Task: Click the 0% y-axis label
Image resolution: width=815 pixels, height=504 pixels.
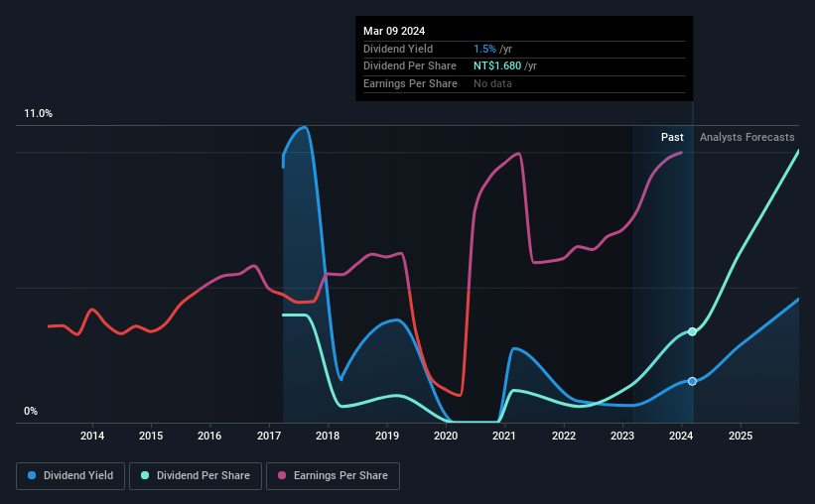Action: pyautogui.click(x=31, y=411)
